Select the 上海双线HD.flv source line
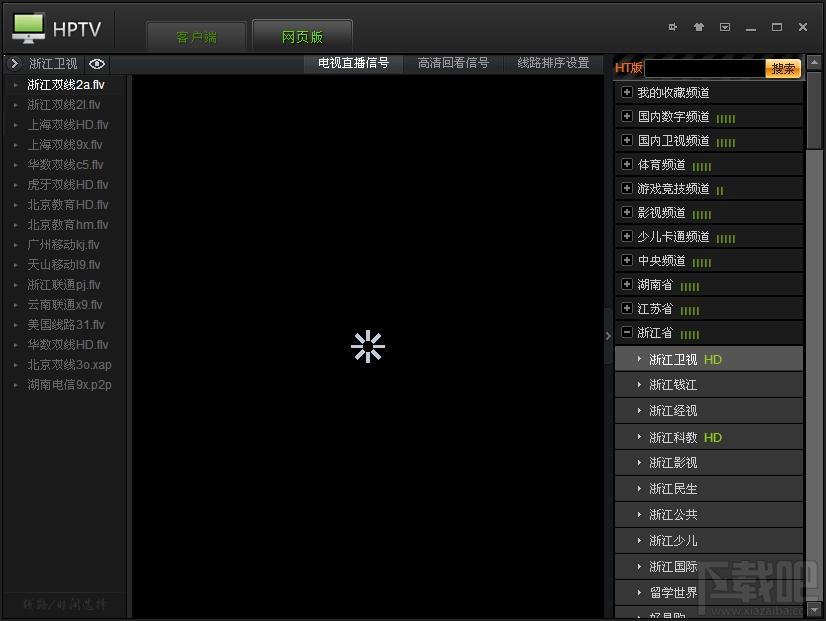This screenshot has width=826, height=621. tap(68, 125)
